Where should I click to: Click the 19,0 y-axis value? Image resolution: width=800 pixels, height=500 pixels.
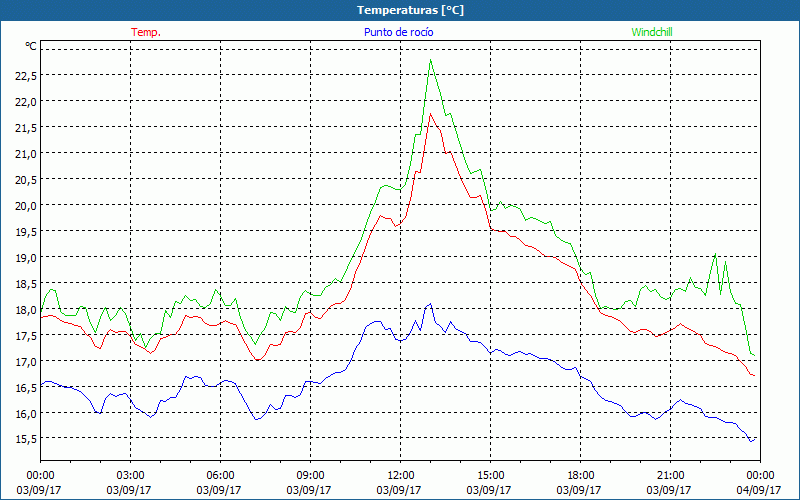point(26,257)
